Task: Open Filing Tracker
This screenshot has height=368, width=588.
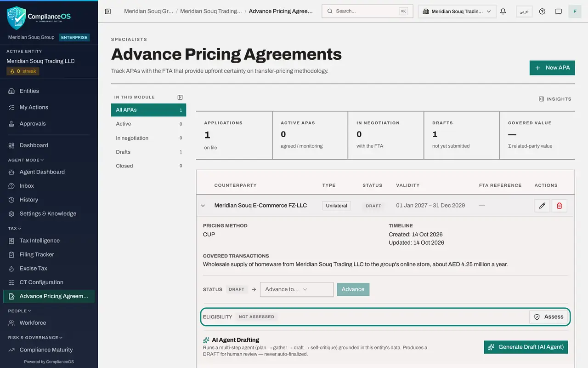Action: 49,254
